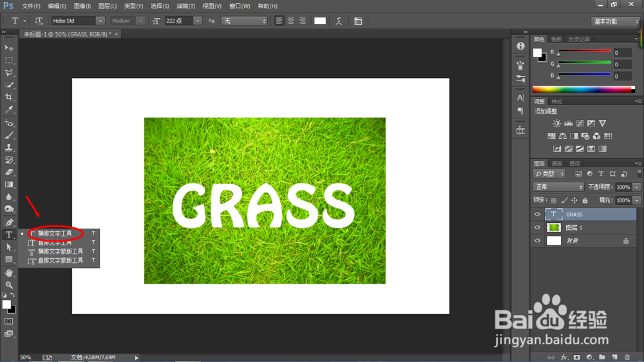Select the 图层 1 grass layer thumbnail
The height and width of the screenshot is (362, 644).
(554, 227)
